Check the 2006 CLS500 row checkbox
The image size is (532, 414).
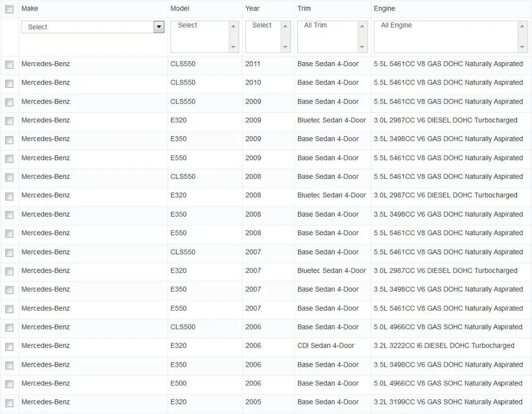10,327
